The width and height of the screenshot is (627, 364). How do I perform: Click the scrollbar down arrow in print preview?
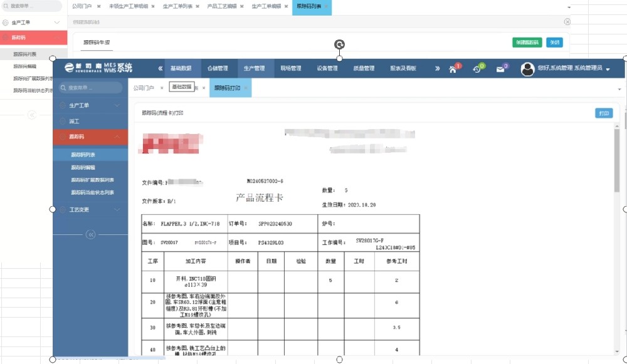coord(617,351)
